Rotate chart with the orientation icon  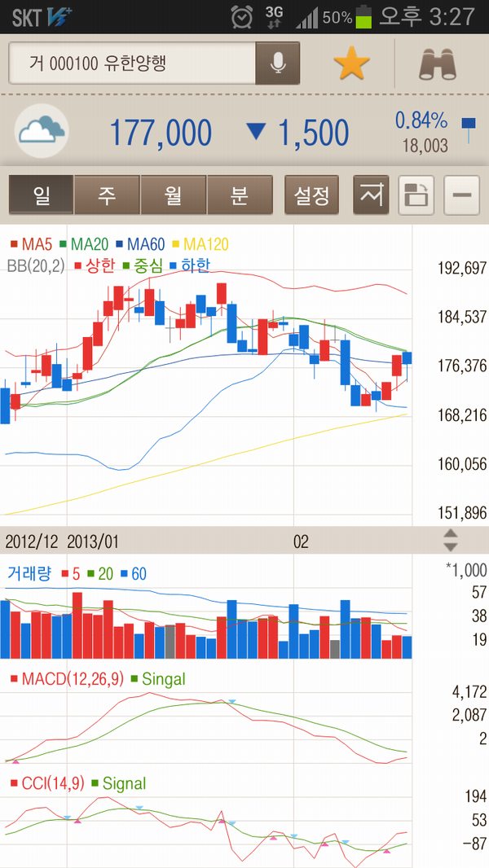tap(416, 195)
